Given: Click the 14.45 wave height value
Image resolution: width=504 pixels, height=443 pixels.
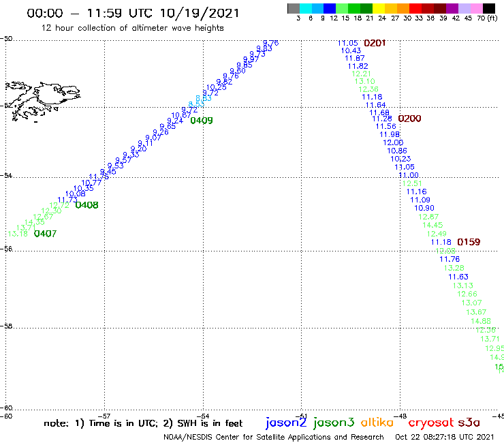Looking at the screenshot, I should (x=432, y=225).
